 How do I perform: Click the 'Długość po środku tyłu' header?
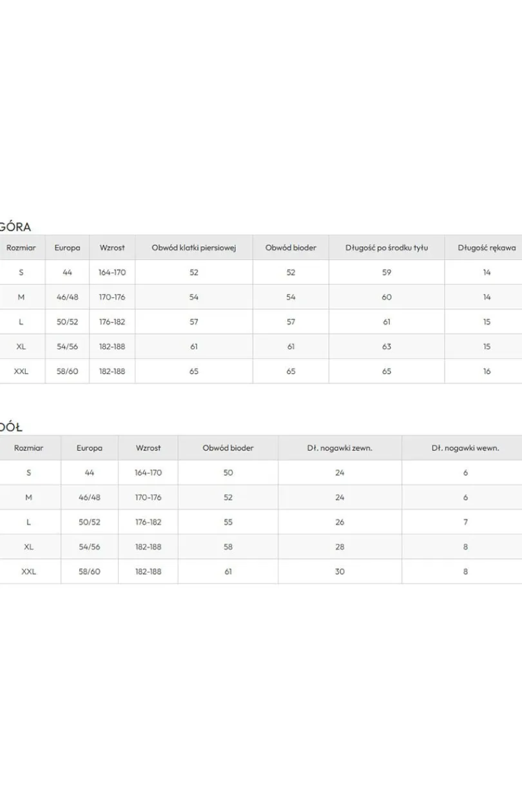point(387,247)
